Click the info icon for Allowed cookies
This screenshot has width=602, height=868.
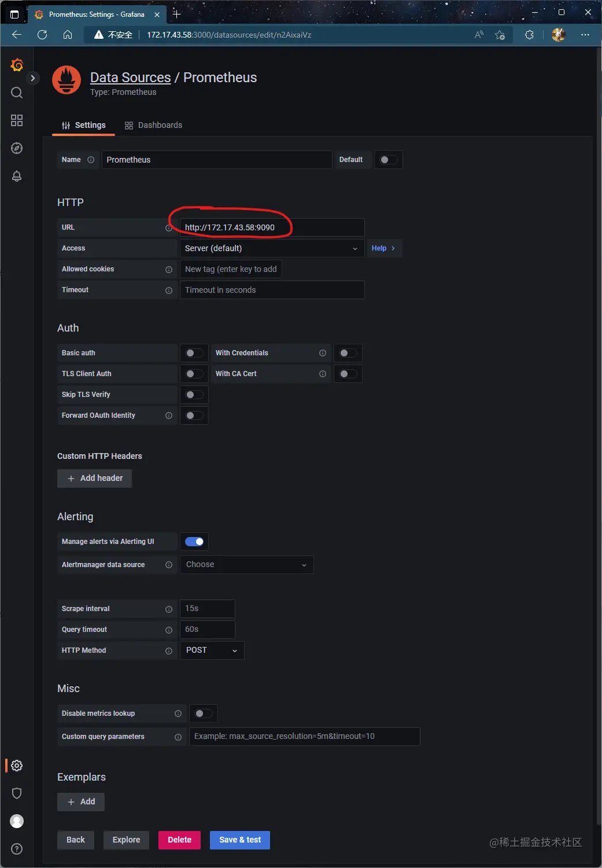point(169,270)
